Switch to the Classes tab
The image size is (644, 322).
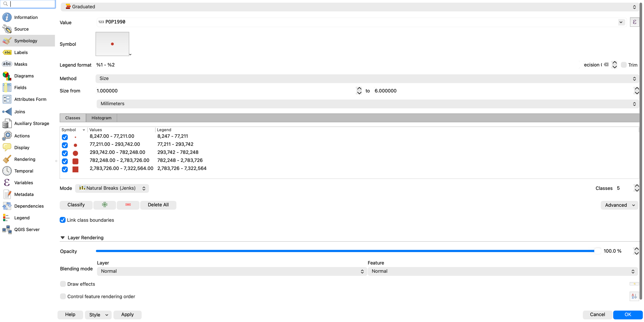(73, 118)
